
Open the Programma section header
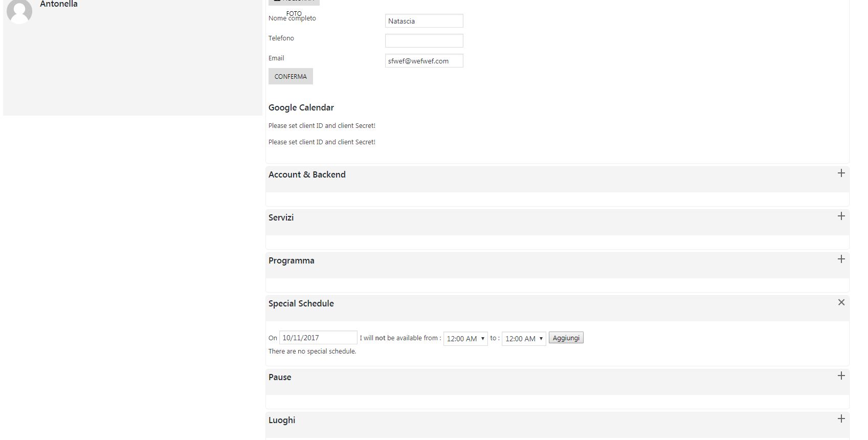point(558,265)
